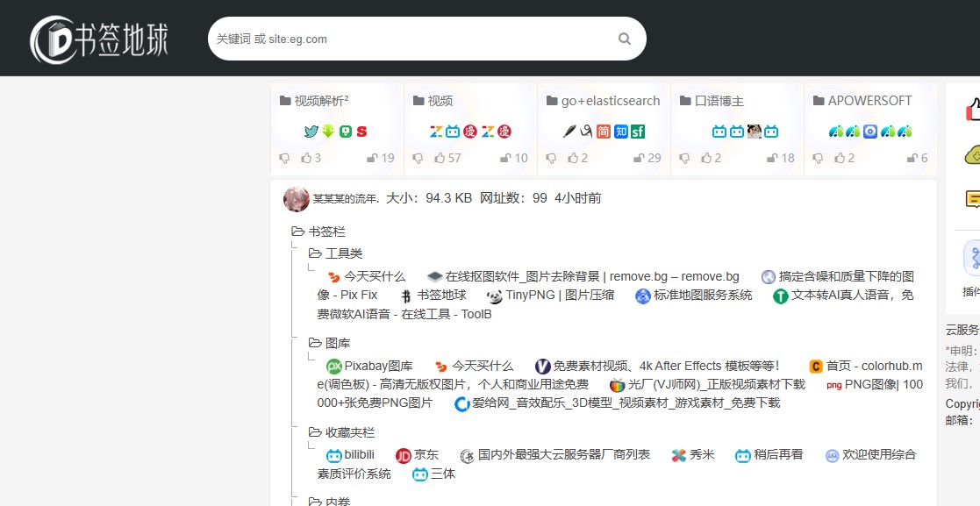This screenshot has height=506, width=980.
Task: Open the APOWERSOFT bookmark card
Action: click(869, 100)
